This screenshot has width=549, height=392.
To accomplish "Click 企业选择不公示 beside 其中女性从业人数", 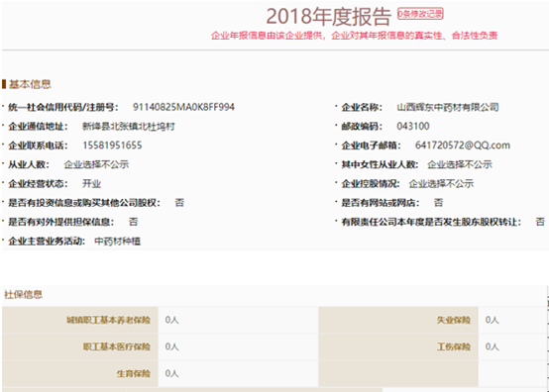I will tap(460, 164).
